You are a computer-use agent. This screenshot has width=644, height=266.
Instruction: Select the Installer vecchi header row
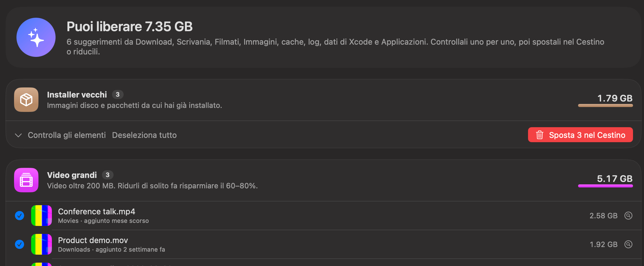pos(324,100)
